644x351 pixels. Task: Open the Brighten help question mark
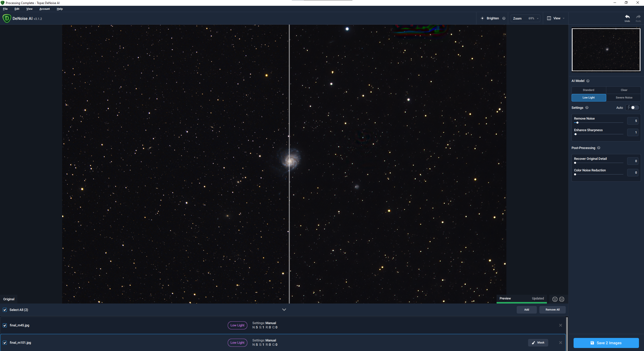tap(504, 18)
